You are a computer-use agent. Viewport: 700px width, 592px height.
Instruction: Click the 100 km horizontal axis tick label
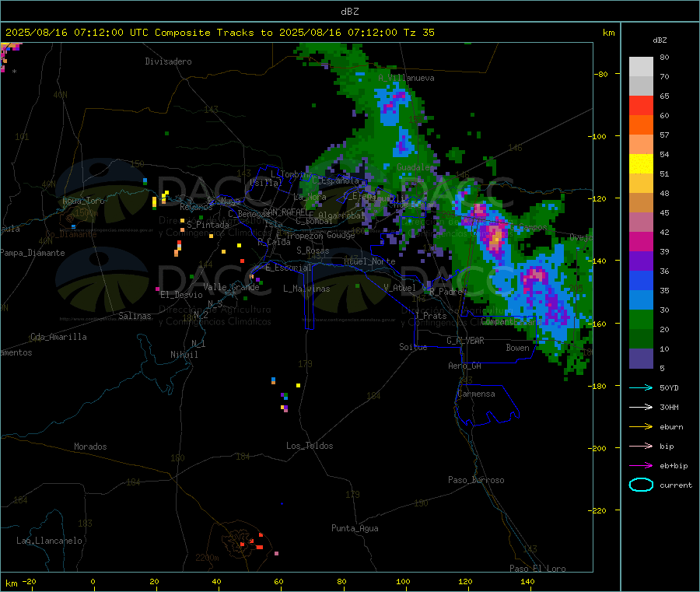coord(403,581)
